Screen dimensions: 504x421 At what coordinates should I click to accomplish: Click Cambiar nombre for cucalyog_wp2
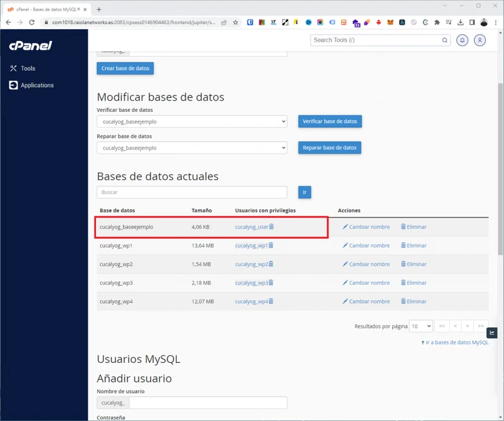366,264
